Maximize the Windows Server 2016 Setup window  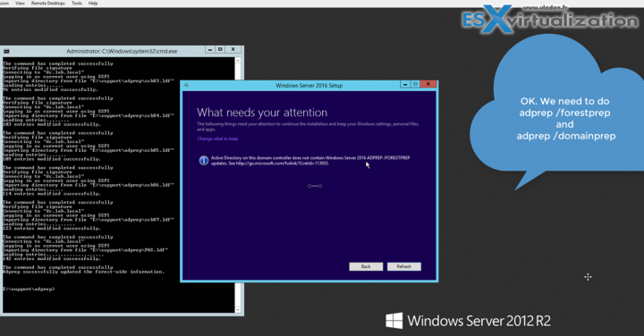point(415,84)
